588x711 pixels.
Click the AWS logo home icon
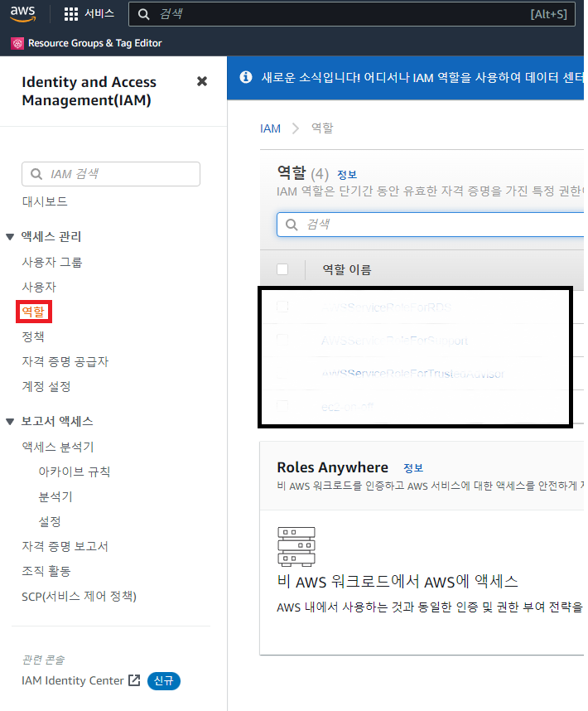click(x=22, y=13)
